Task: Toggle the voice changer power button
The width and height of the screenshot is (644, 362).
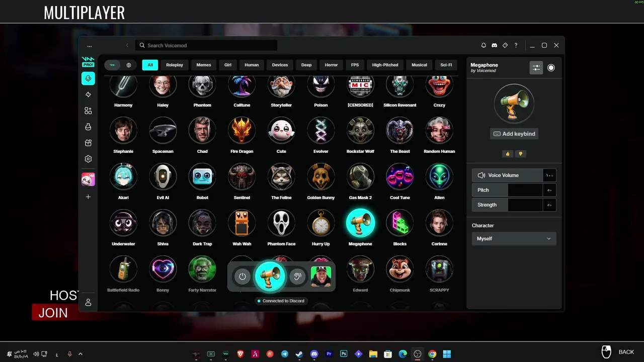Action: click(x=243, y=276)
